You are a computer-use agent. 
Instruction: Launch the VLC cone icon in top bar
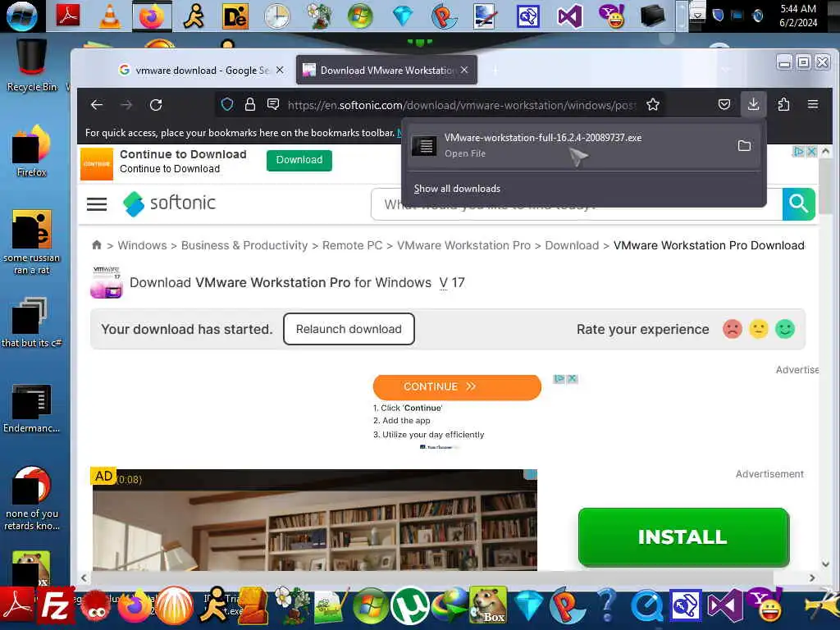pyautogui.click(x=110, y=16)
